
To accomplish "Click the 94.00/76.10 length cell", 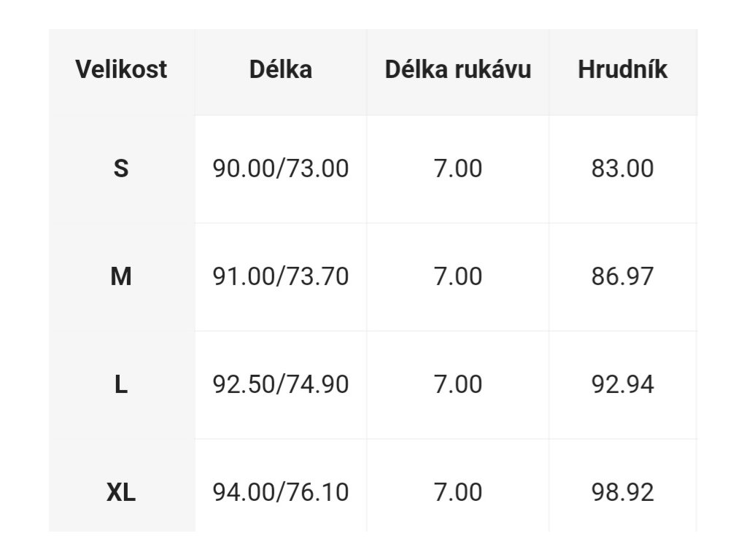I will 281,492.
